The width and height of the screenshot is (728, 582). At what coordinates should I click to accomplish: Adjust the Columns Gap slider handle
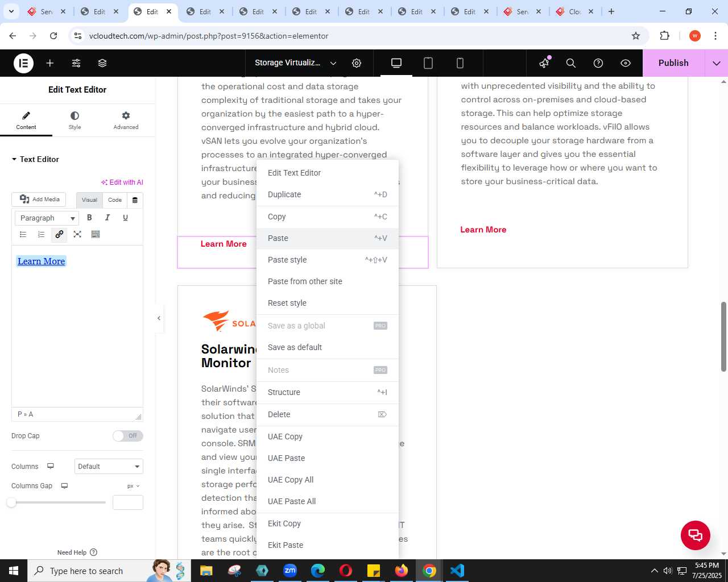point(11,502)
